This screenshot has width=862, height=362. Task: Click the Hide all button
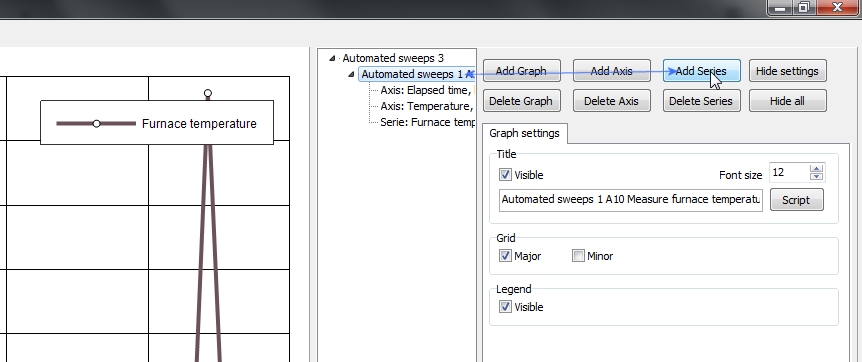[787, 101]
